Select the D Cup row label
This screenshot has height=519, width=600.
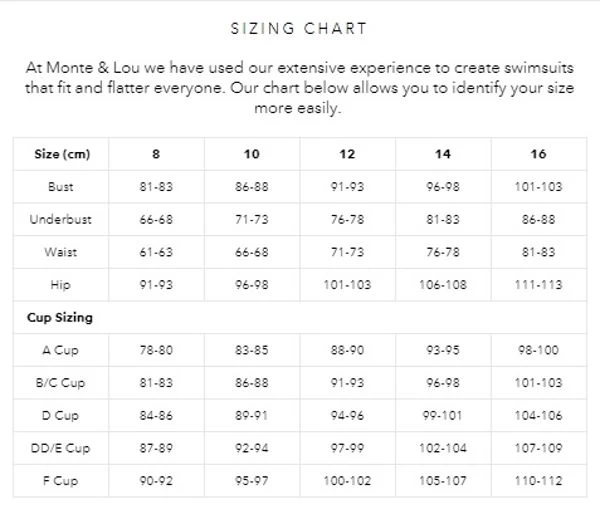click(61, 415)
